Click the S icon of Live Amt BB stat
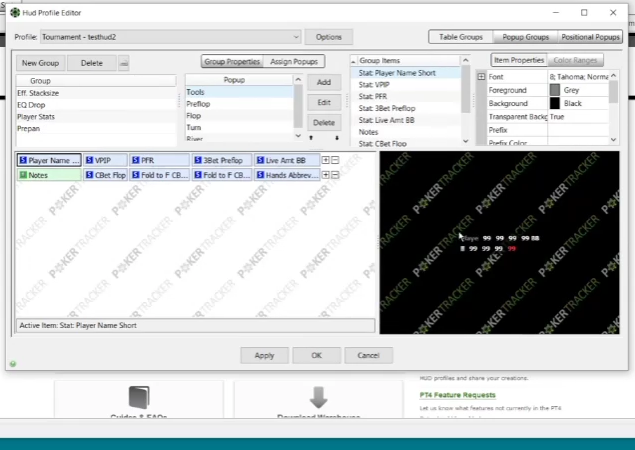 (x=260, y=160)
